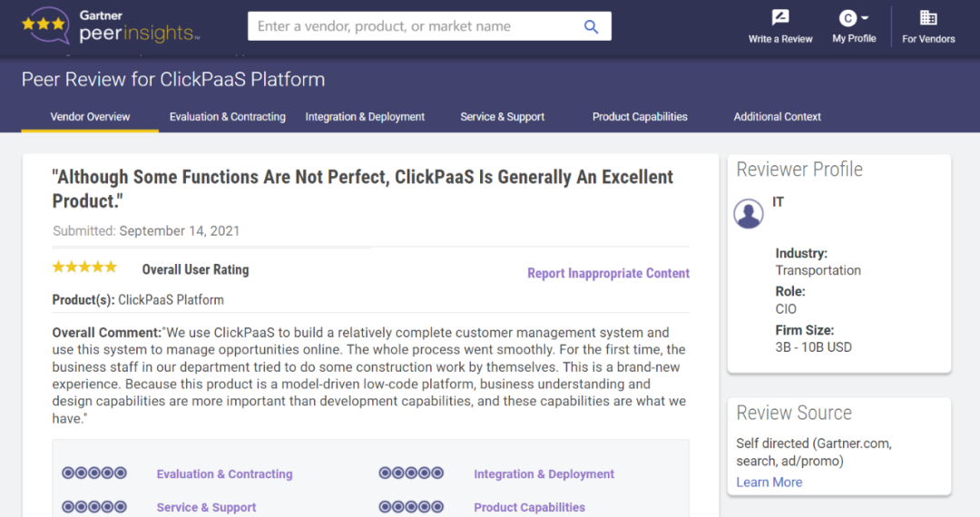Open the Service & Support section link
This screenshot has height=517, width=980.
tap(206, 507)
